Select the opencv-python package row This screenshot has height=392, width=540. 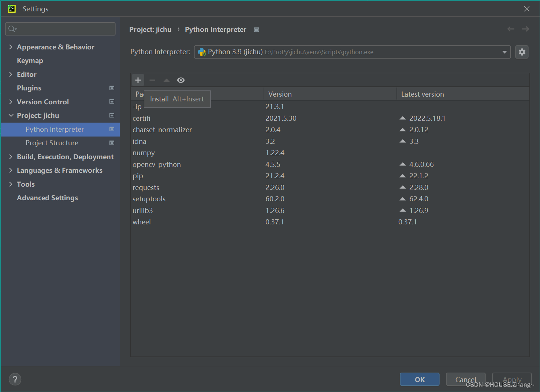[157, 164]
